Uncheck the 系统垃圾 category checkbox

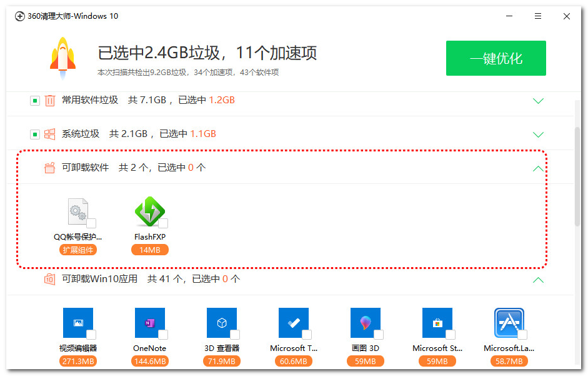(35, 133)
